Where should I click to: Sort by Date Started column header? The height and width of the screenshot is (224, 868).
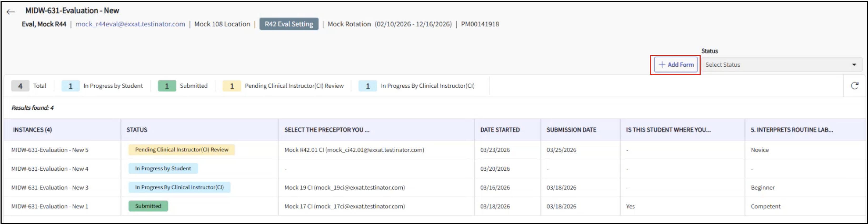click(500, 130)
